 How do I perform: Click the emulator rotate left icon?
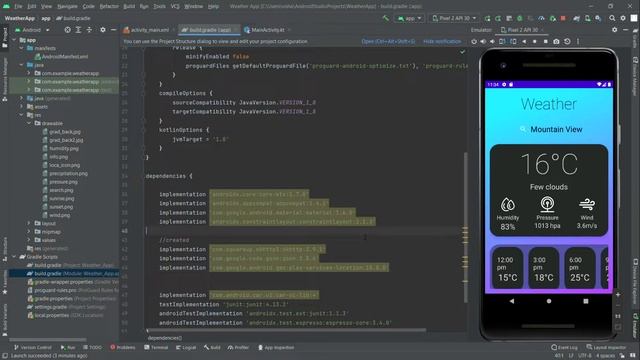(x=502, y=42)
